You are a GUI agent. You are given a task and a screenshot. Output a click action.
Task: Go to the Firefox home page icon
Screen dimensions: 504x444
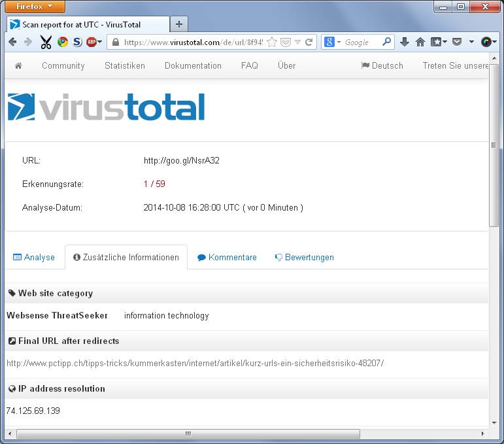(420, 42)
